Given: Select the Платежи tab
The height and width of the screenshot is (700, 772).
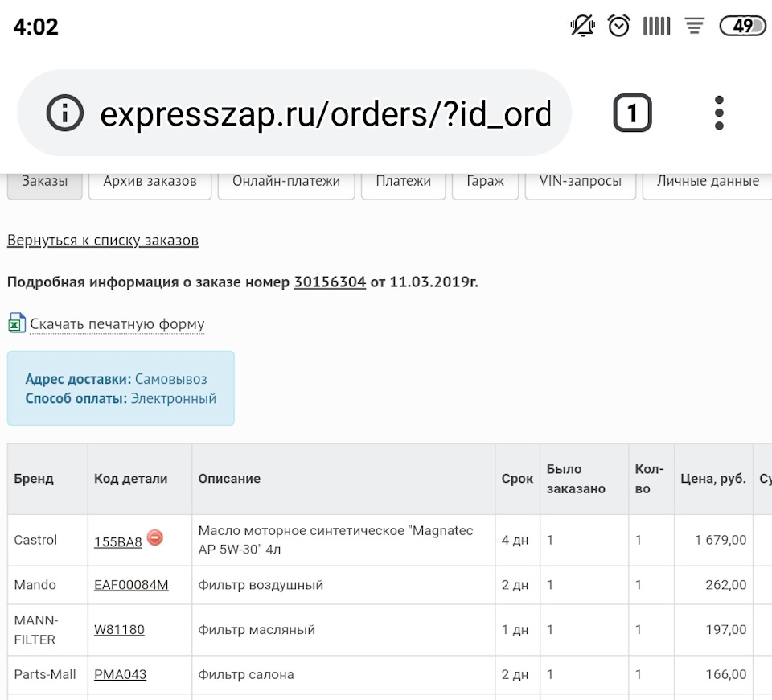Looking at the screenshot, I should coord(403,182).
